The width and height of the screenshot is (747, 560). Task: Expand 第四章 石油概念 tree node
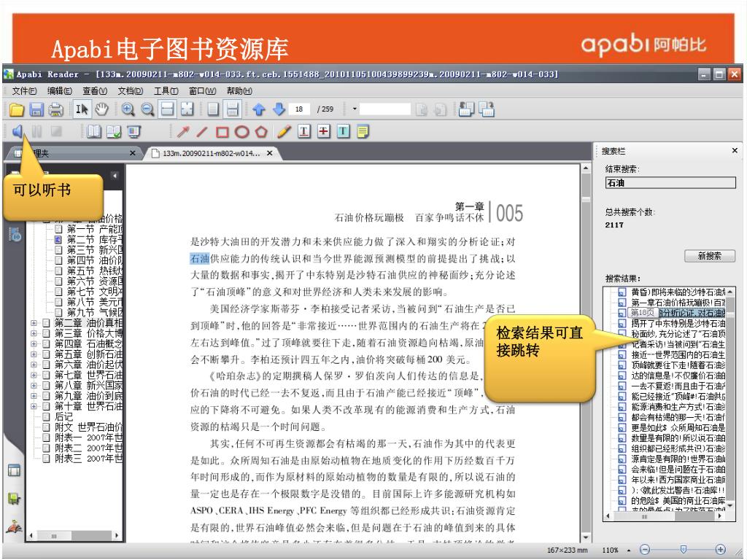tap(34, 344)
